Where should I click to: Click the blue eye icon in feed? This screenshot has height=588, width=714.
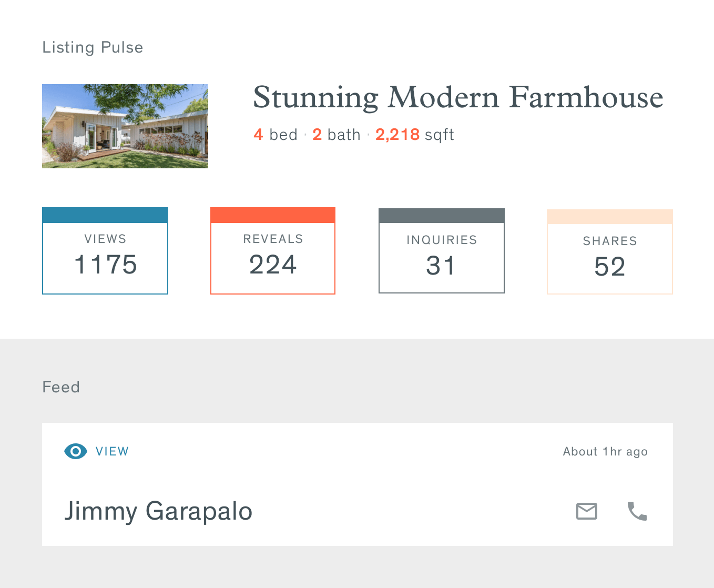tap(76, 451)
